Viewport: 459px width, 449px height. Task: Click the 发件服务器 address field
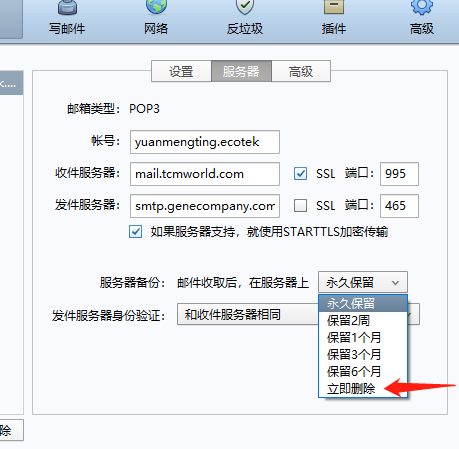[205, 206]
